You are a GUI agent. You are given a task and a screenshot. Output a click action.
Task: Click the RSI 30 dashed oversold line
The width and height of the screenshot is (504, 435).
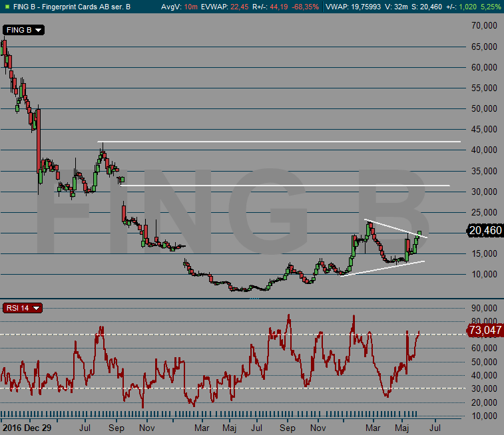(232, 388)
